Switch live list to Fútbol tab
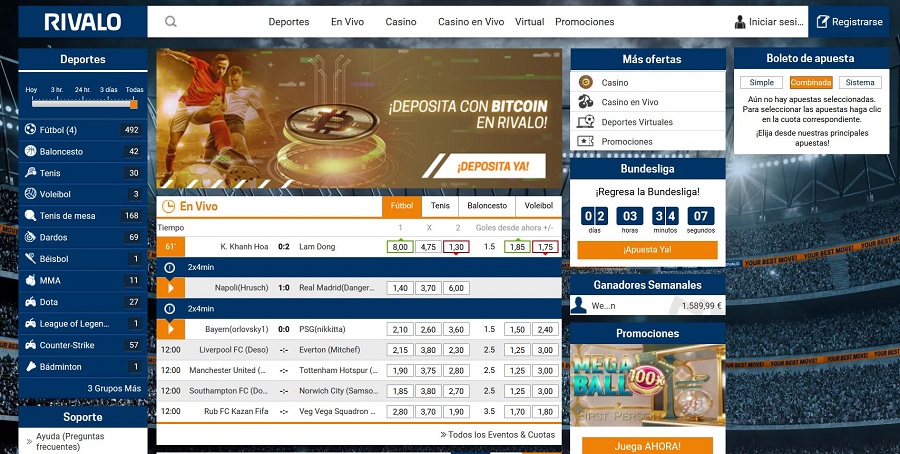 [402, 205]
